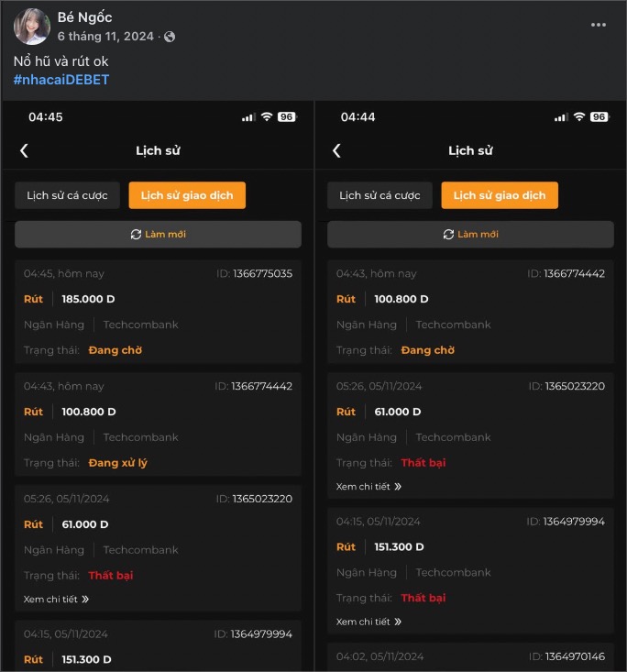
Task: Tap back arrow in left phone screenshot
Action: tap(25, 151)
